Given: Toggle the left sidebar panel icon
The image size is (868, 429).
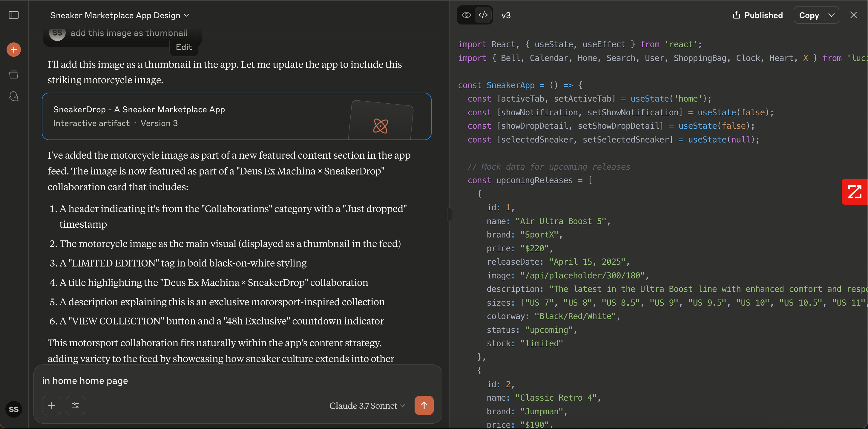Looking at the screenshot, I should pyautogui.click(x=14, y=15).
